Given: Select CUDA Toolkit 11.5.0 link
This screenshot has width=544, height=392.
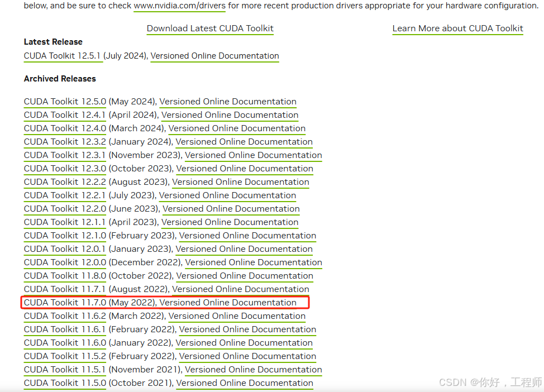Looking at the screenshot, I should (x=65, y=383).
